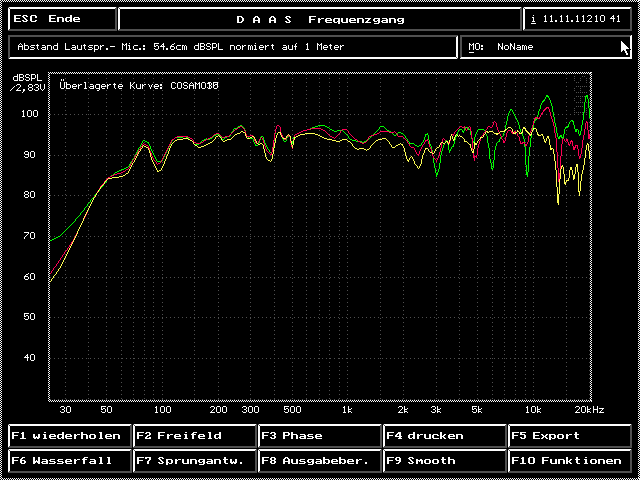Click the 2k frequency label
This screenshot has width=640, height=480.
pyautogui.click(x=403, y=410)
